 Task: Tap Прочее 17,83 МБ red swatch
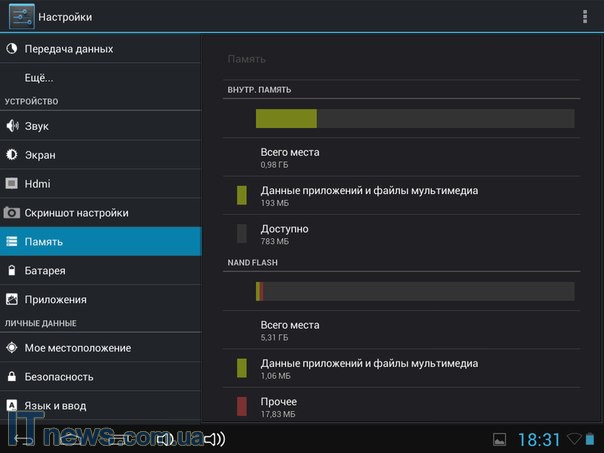pos(242,406)
